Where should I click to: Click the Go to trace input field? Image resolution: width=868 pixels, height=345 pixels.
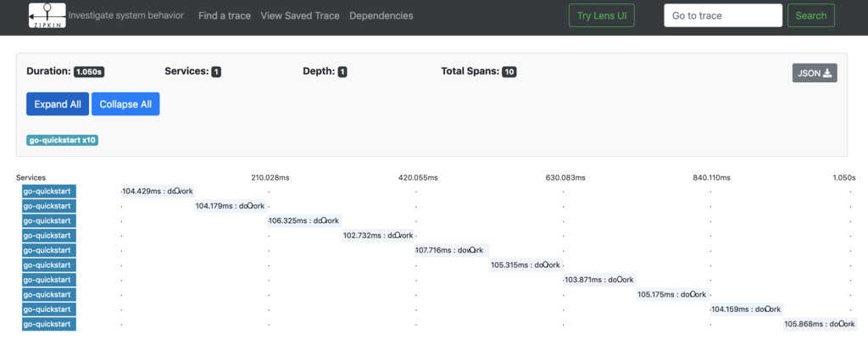pyautogui.click(x=722, y=15)
